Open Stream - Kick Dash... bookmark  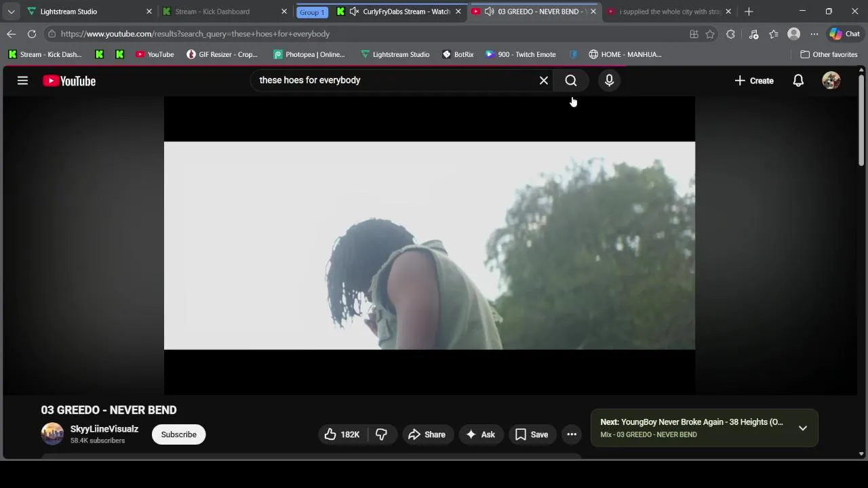45,54
